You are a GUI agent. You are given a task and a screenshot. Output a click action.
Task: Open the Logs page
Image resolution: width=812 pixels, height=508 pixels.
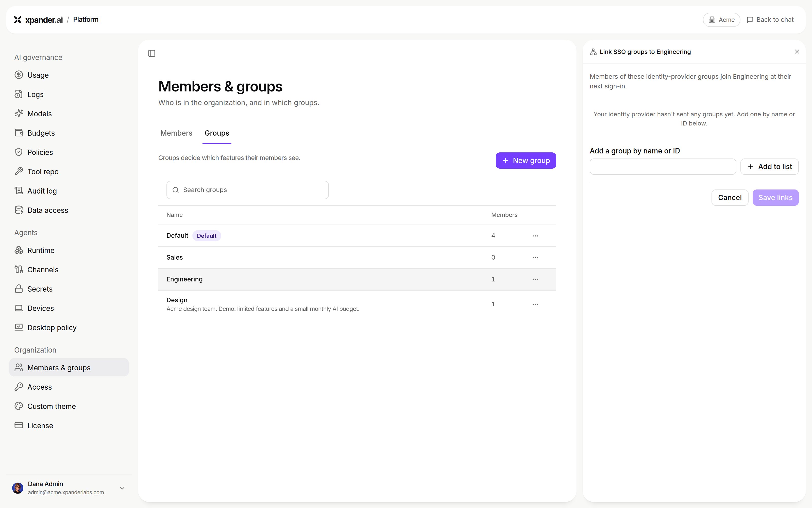tap(69, 94)
